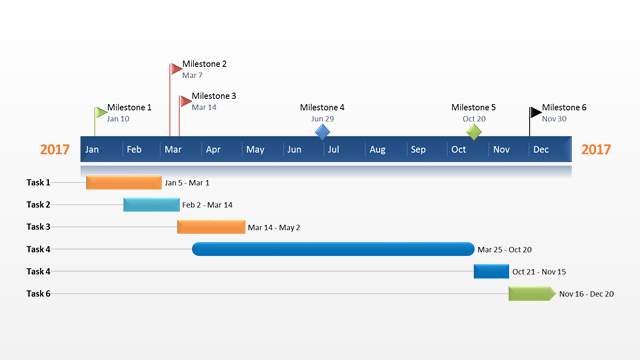
Task: Select the black Milestone 6 flag
Action: pyautogui.click(x=535, y=112)
